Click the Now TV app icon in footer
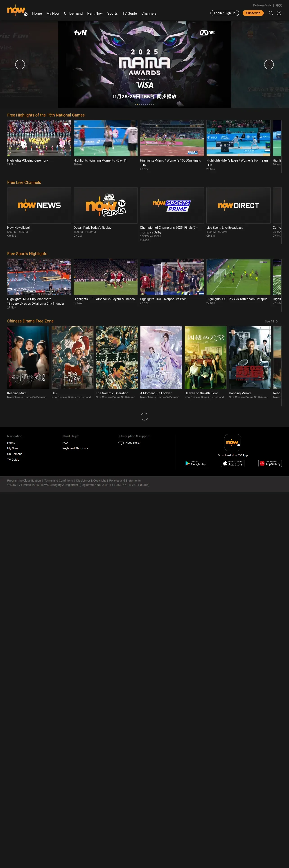The height and width of the screenshot is (868, 289). coord(233,442)
